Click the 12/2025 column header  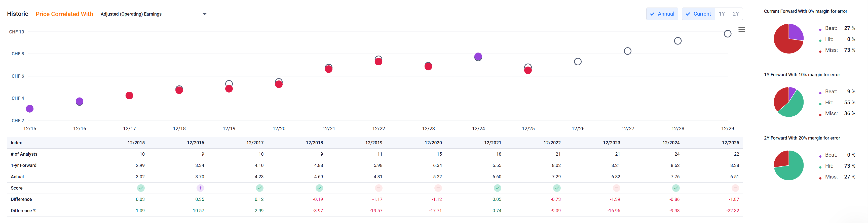click(x=731, y=143)
